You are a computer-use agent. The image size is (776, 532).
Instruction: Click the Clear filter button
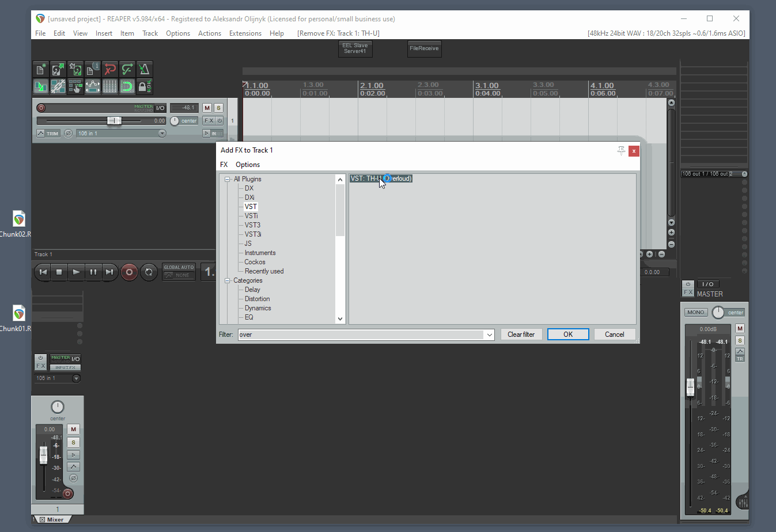521,335
